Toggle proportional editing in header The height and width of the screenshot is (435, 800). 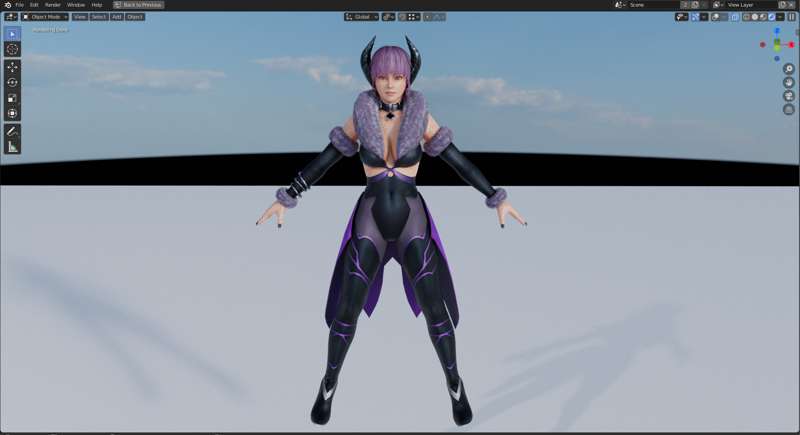point(428,17)
